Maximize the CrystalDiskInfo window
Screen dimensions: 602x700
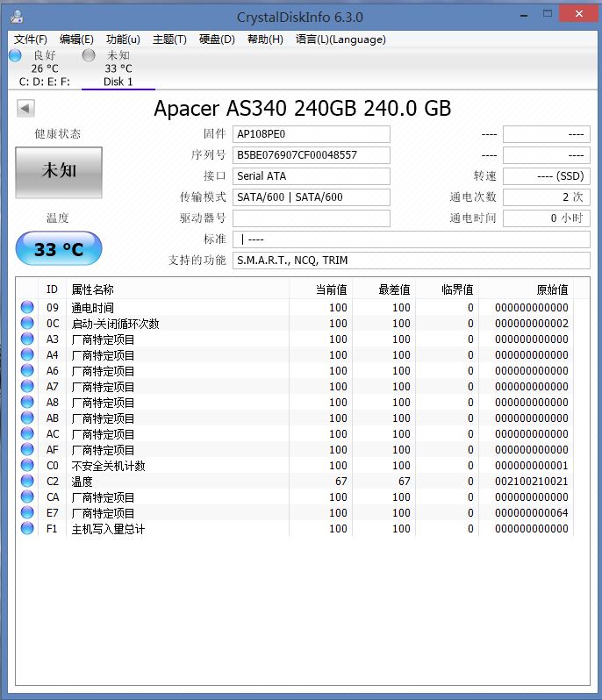point(547,14)
